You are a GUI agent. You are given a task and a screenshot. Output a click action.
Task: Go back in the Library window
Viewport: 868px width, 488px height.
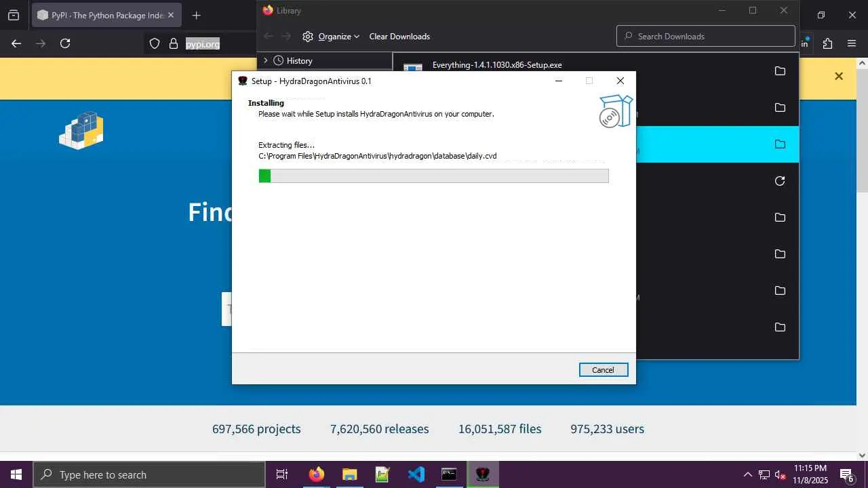[x=269, y=37]
